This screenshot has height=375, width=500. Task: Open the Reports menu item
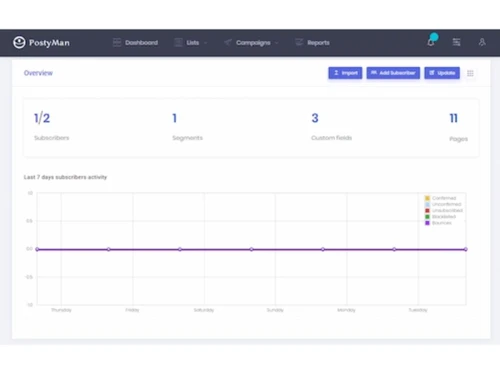[318, 43]
